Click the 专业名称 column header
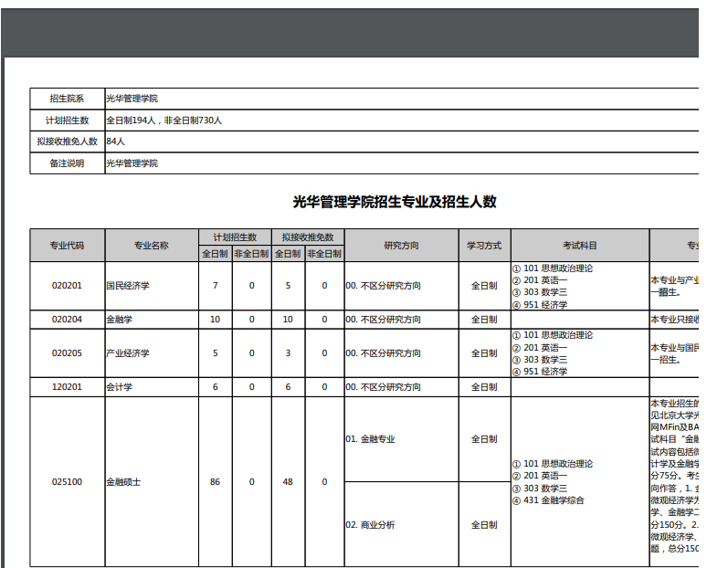This screenshot has height=568, width=728. tap(152, 245)
